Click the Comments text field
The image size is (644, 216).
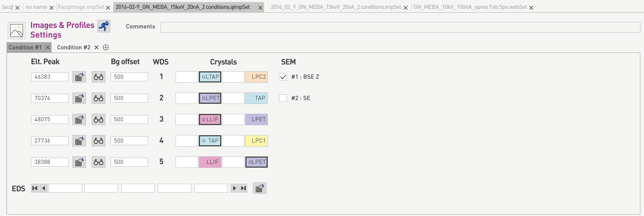[x=400, y=27]
